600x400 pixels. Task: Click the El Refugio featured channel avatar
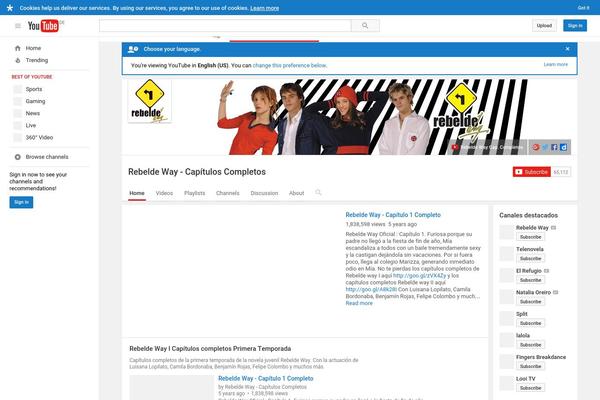coord(507,275)
